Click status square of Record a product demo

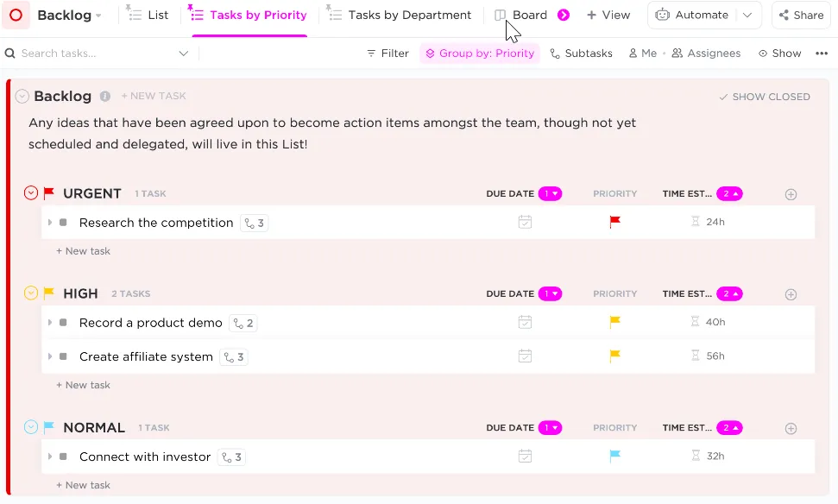pos(63,322)
